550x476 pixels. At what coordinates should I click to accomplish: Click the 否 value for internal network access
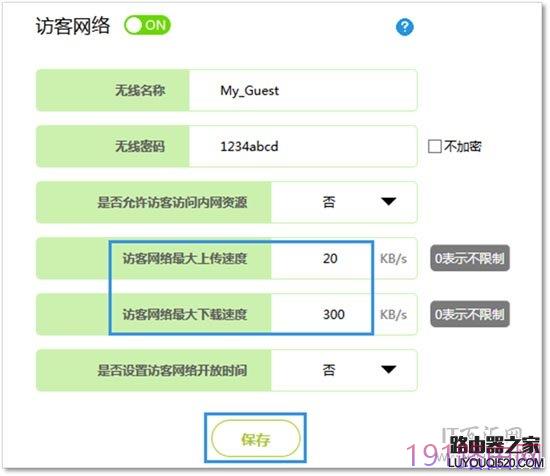click(x=329, y=202)
